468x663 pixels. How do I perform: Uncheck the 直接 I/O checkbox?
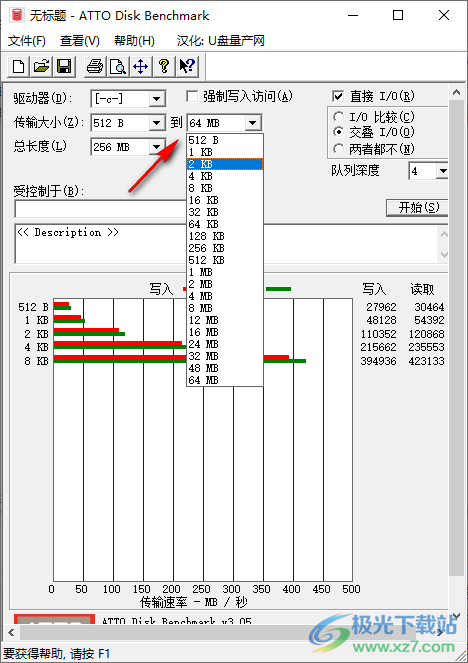(338, 96)
